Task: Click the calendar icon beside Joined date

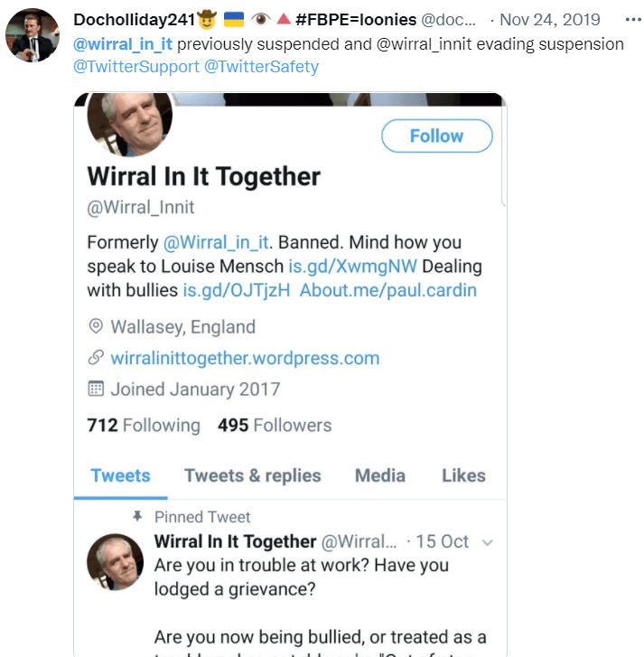Action: click(95, 390)
